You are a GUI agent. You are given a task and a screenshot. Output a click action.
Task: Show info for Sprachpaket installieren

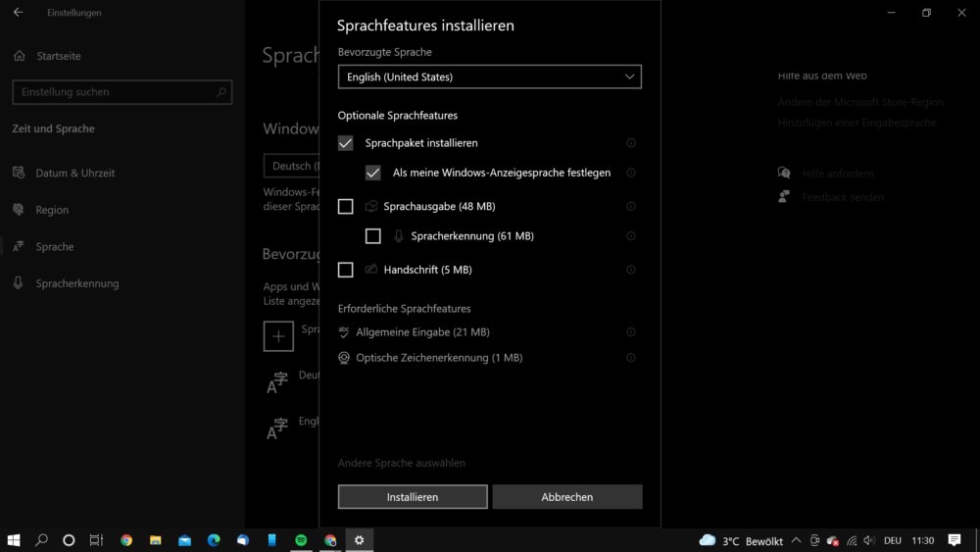[631, 143]
